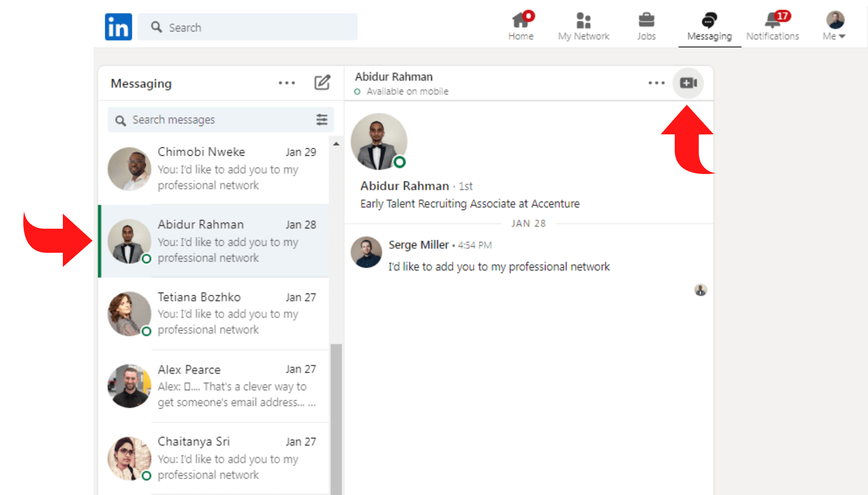Start a video meeting with Abidur Rahman

click(x=688, y=83)
